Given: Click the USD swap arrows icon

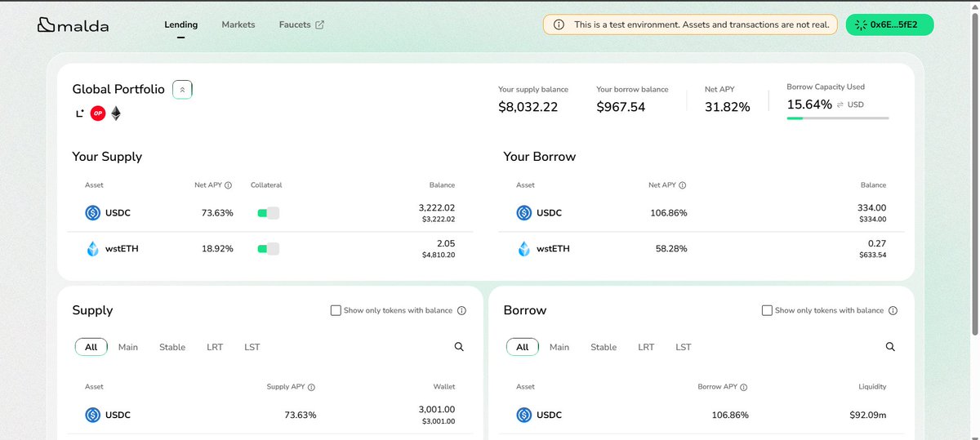Looking at the screenshot, I should coord(840,104).
